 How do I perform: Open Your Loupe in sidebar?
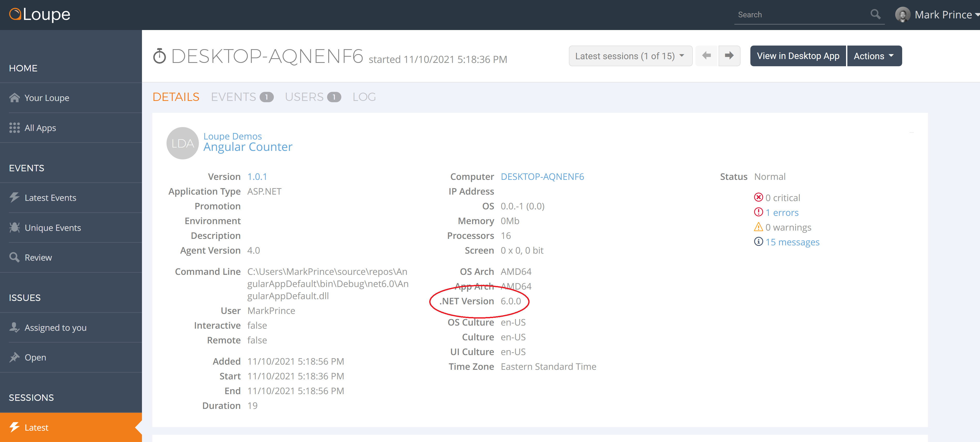point(71,98)
